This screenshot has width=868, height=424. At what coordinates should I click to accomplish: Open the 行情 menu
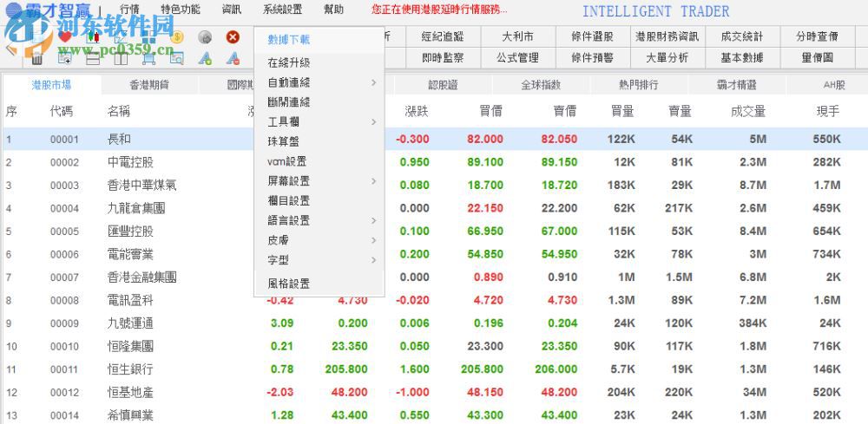(x=129, y=10)
